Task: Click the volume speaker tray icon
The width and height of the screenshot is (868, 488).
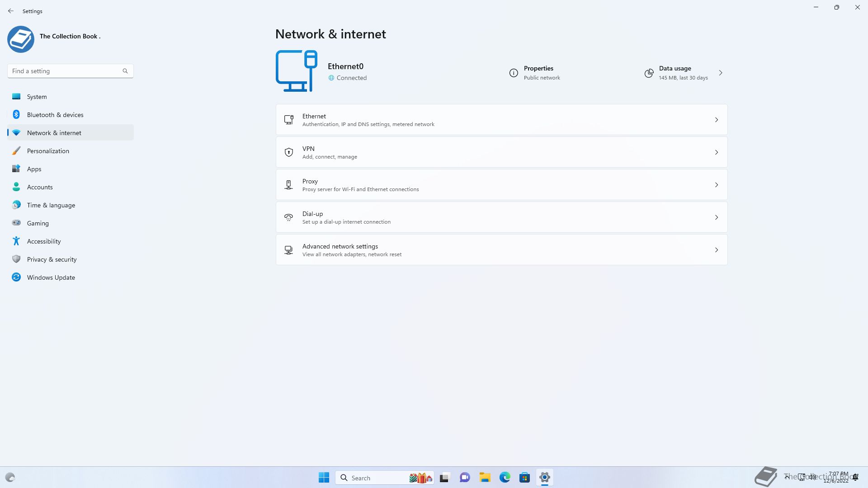Action: pos(813,477)
